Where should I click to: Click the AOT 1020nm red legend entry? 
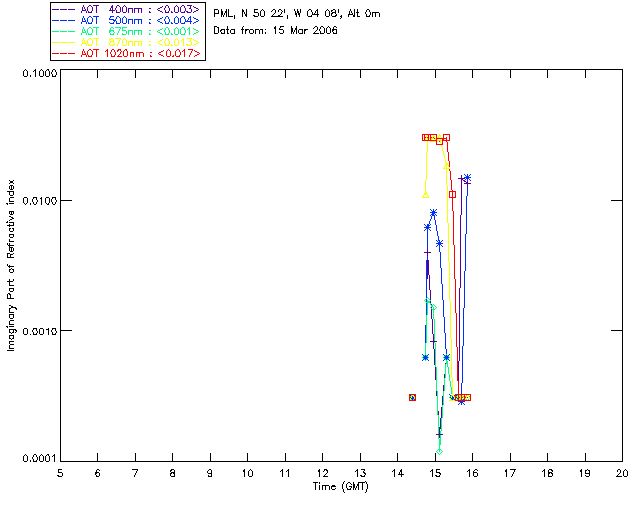tap(127, 53)
